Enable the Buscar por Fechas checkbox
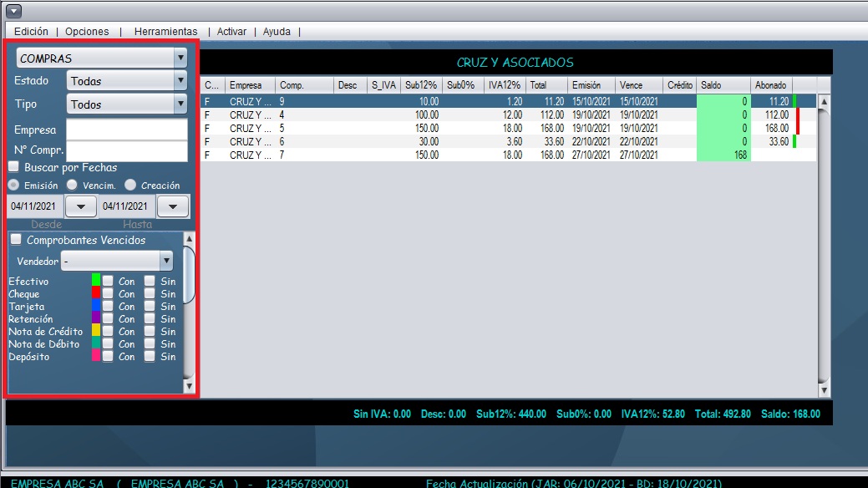The image size is (868, 488). (16, 168)
